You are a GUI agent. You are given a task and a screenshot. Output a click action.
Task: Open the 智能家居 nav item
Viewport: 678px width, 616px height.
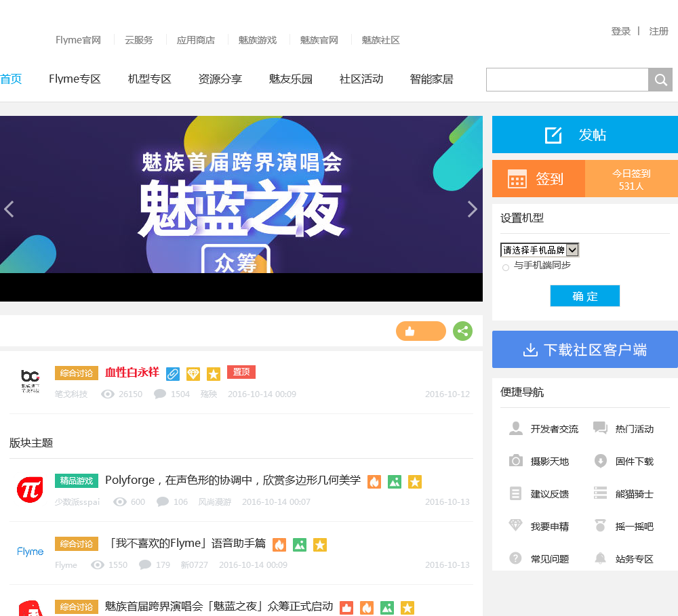[431, 79]
